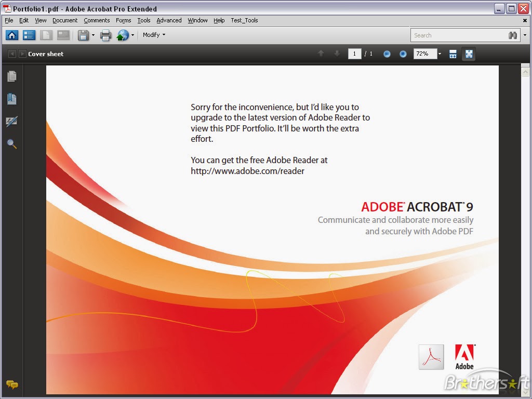Click the fit width scrolling icon
Screen dimensions: 532x399
pos(453,54)
